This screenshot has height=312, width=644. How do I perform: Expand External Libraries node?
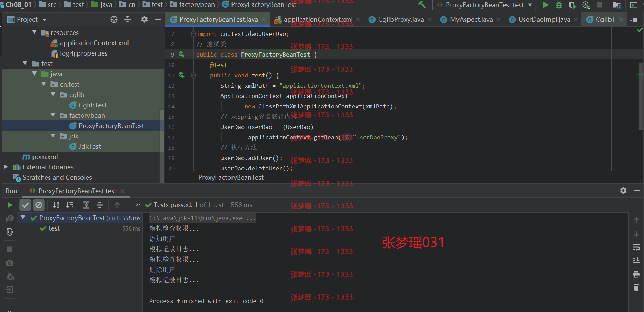coord(6,167)
